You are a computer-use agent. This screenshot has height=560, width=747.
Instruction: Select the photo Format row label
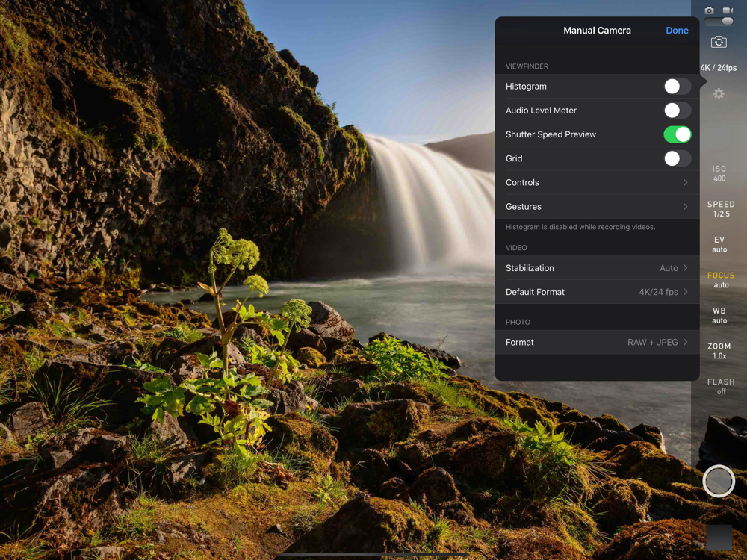[x=520, y=343]
